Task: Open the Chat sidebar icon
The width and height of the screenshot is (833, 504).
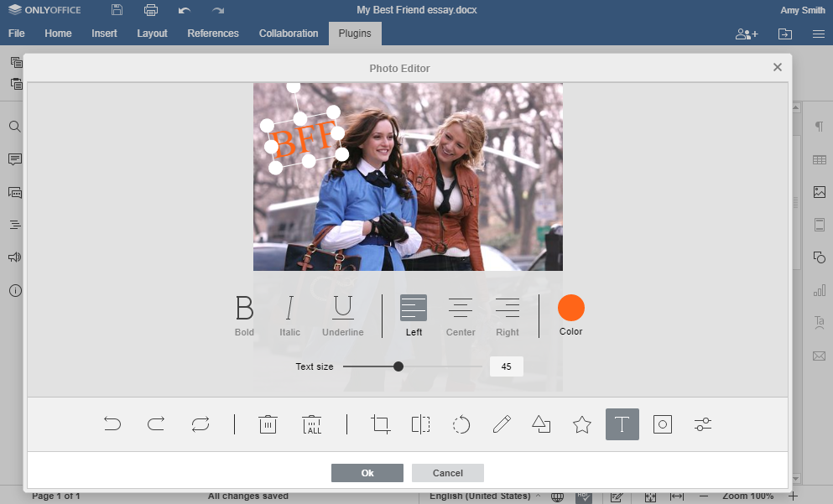Action: [x=15, y=192]
